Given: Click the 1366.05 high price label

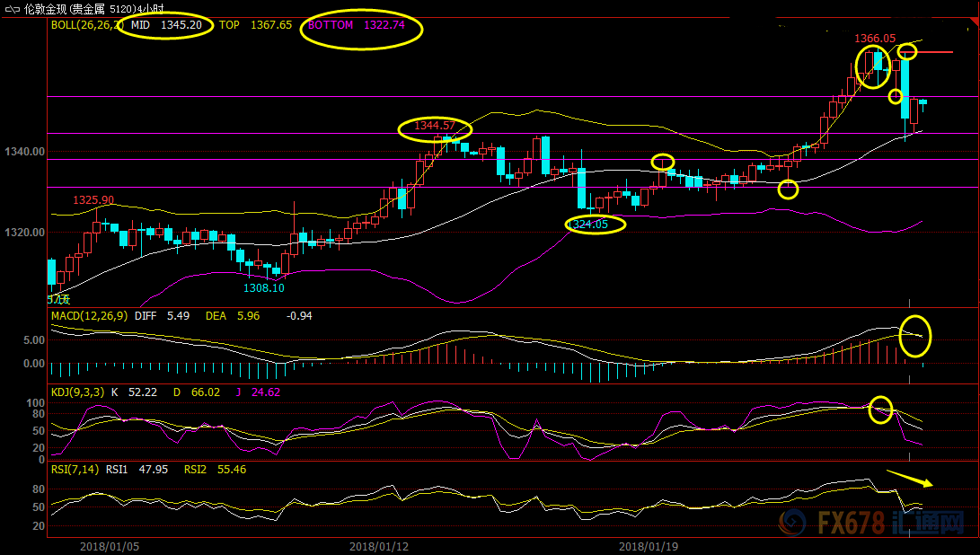Looking at the screenshot, I should coord(874,39).
